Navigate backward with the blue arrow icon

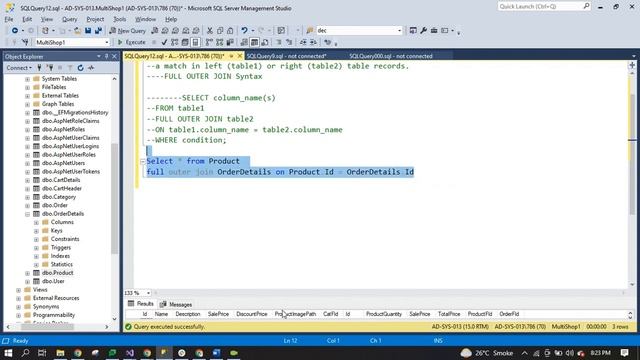click(15, 31)
